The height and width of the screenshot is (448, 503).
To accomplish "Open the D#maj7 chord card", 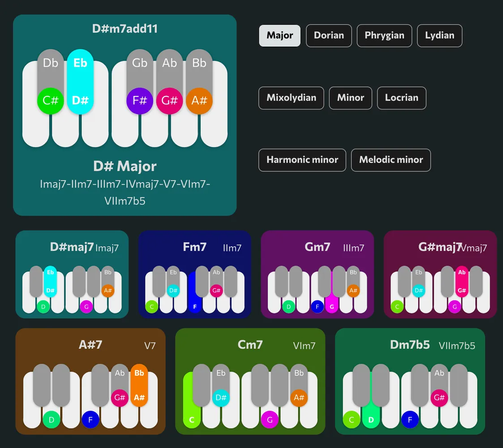I will [x=72, y=247].
